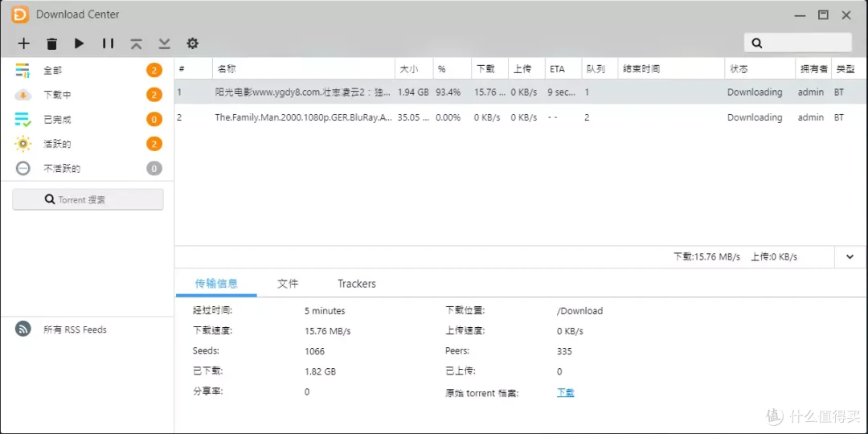This screenshot has height=434, width=868.
Task: Start selected task with play icon
Action: pyautogui.click(x=79, y=43)
